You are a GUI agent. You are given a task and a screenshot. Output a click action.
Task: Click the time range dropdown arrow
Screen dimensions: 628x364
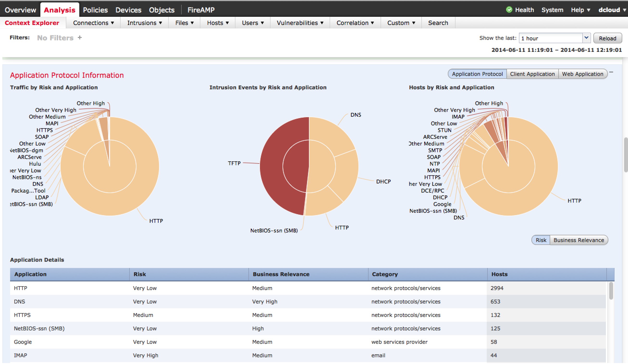586,38
